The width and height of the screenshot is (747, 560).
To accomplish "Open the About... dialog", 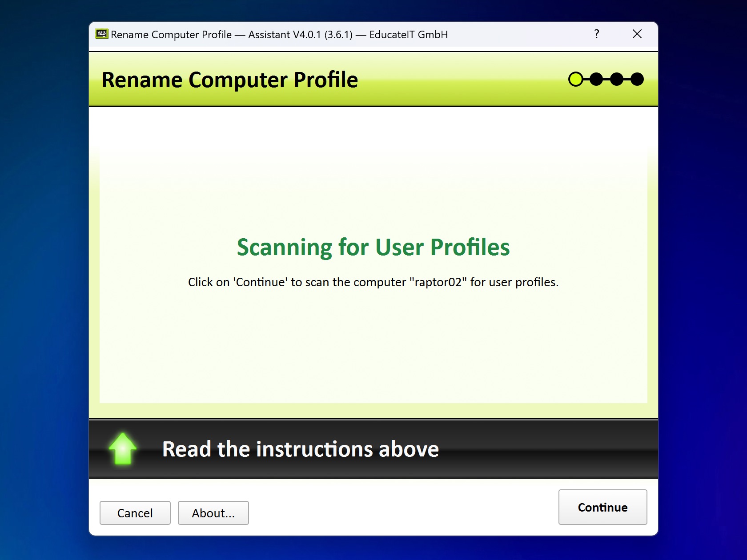I will [213, 513].
